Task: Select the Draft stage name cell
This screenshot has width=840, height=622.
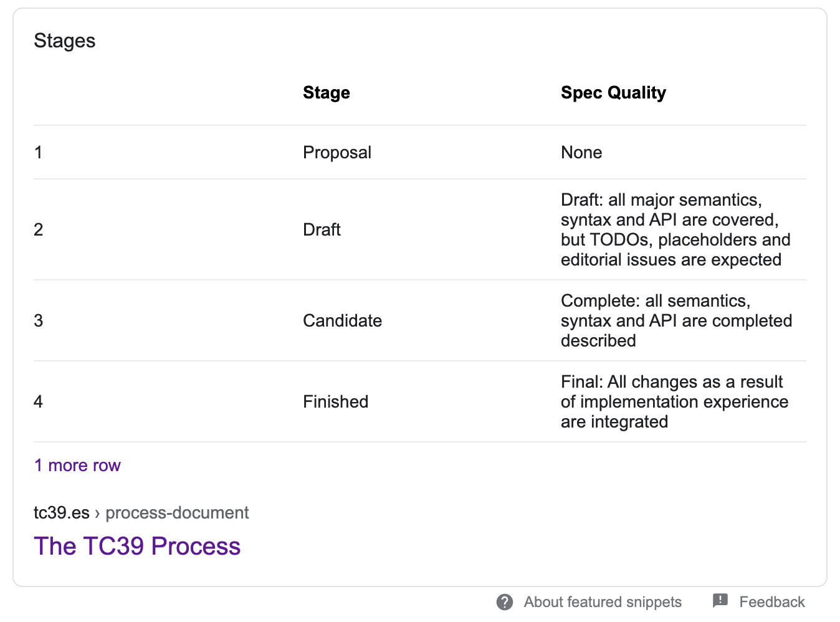Action: (x=322, y=230)
